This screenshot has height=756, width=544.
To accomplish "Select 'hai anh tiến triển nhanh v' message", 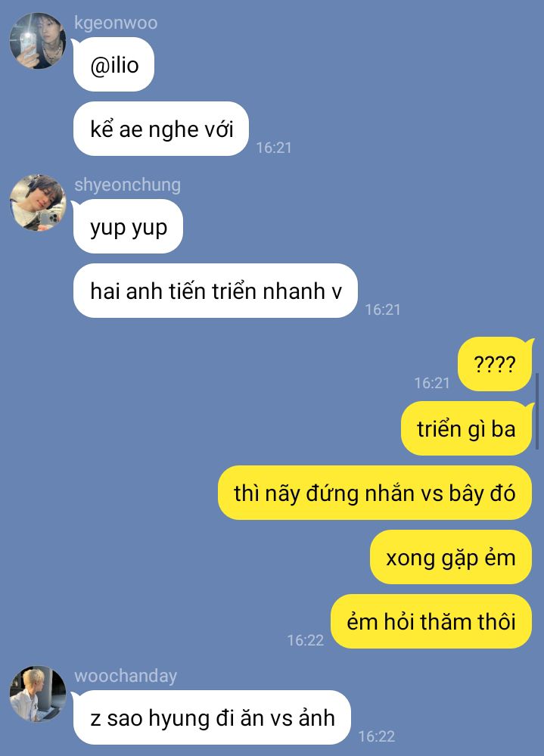I will 216,291.
